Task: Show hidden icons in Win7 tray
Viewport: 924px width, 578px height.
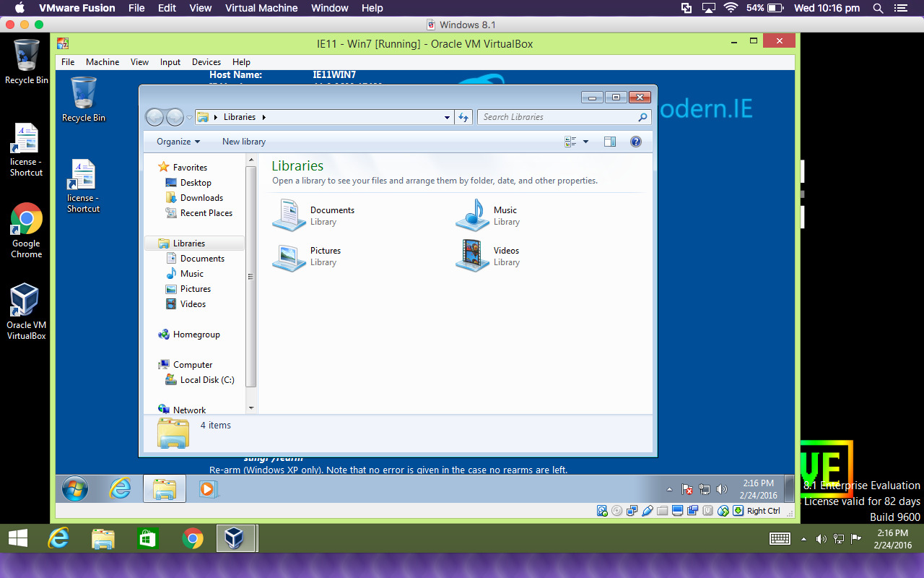Action: point(669,489)
